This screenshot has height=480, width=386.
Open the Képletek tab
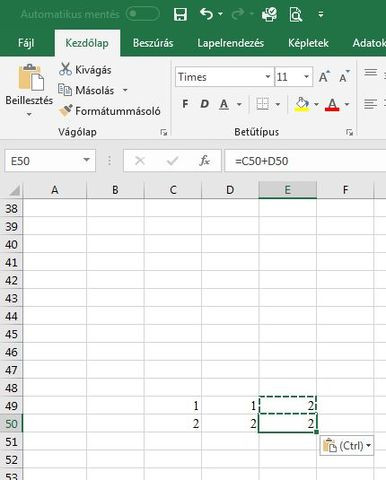308,43
